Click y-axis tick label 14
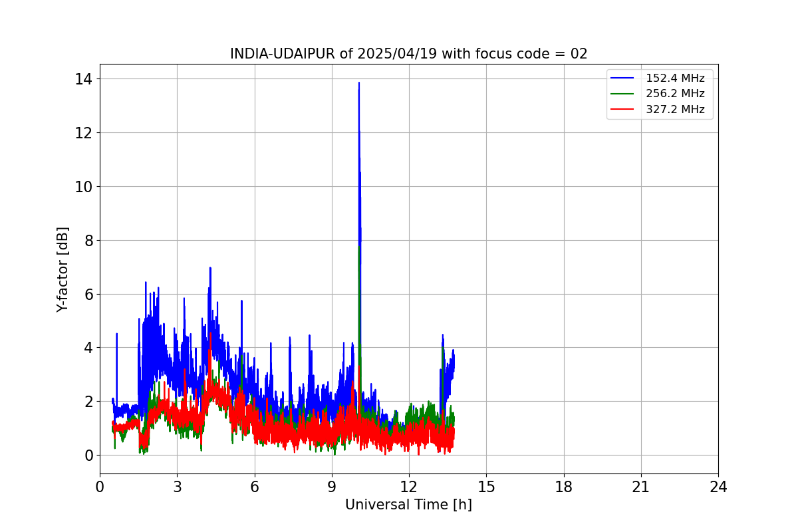798x532 pixels. (x=84, y=79)
